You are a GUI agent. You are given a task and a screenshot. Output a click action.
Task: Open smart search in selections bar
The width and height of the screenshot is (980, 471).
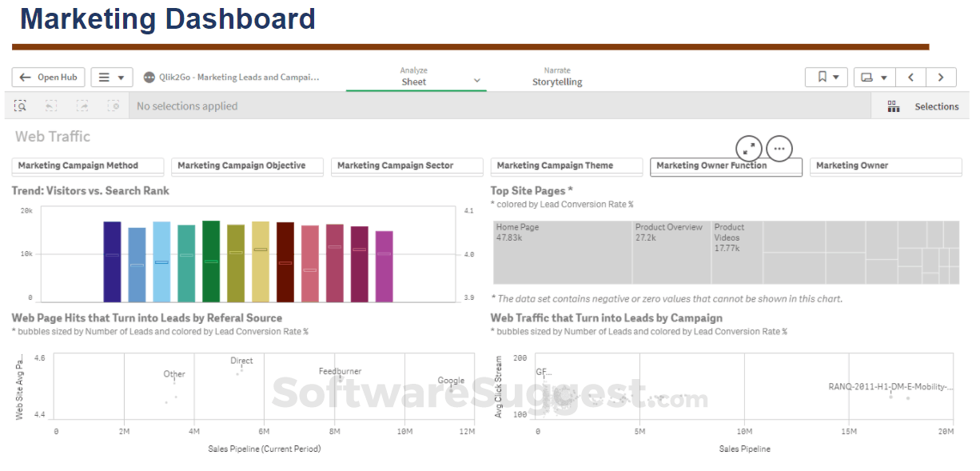20,105
